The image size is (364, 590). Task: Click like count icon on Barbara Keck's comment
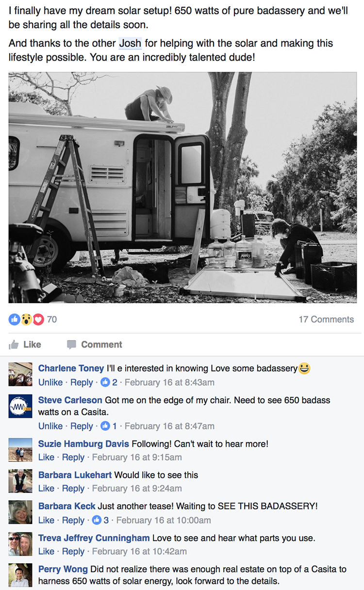[97, 520]
